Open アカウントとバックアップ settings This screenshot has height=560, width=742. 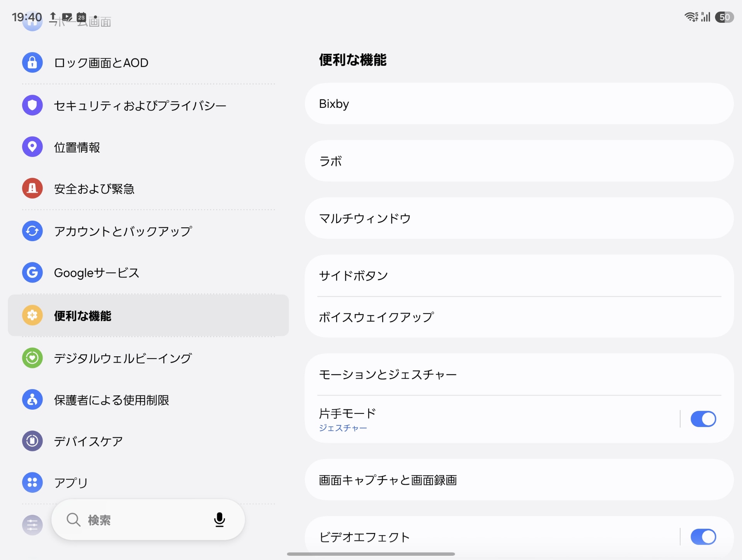(148, 231)
